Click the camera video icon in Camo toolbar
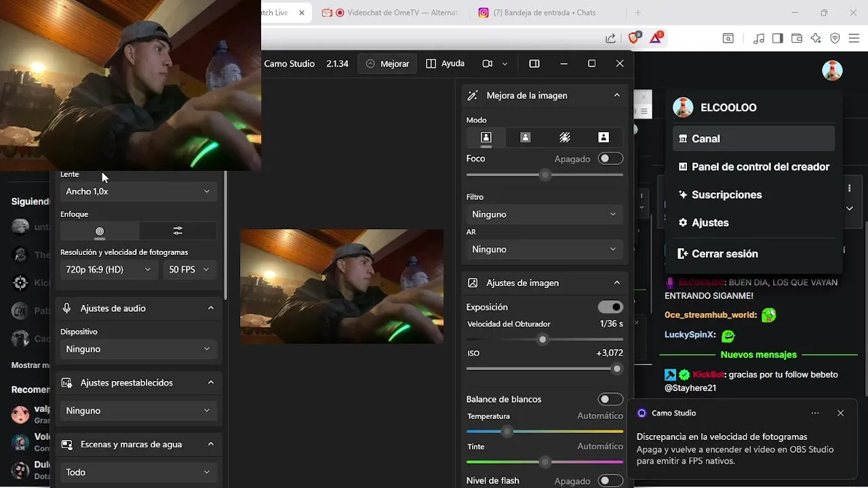The width and height of the screenshot is (868, 488). coord(487,64)
